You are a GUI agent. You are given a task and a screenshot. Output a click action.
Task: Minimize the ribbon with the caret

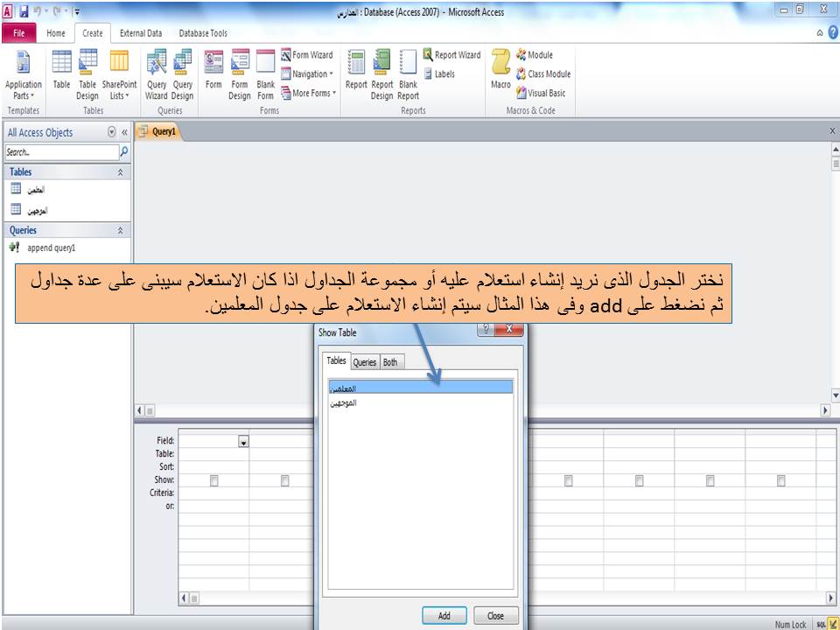point(820,33)
